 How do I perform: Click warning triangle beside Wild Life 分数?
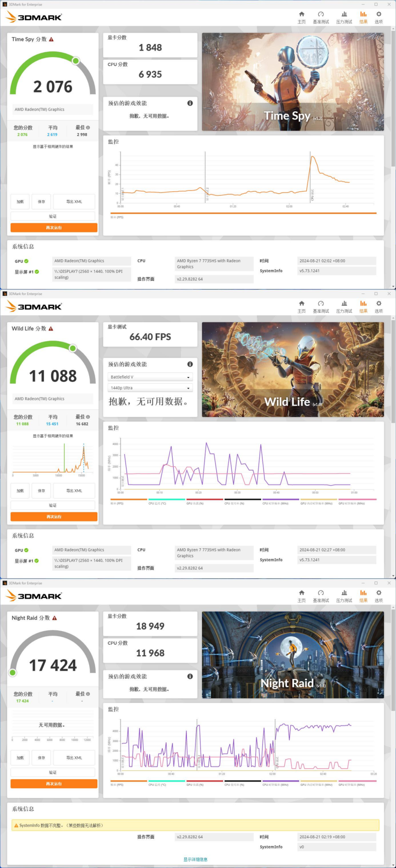click(x=51, y=329)
